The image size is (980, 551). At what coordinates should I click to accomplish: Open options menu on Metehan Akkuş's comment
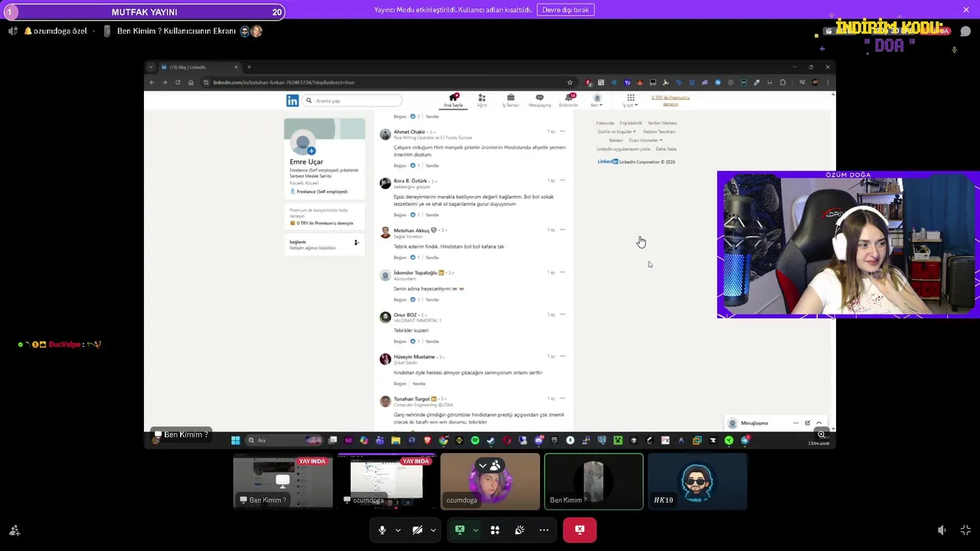[562, 230]
